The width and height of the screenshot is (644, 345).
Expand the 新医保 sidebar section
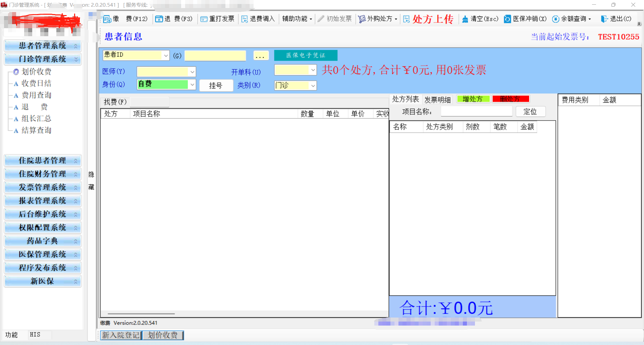43,281
